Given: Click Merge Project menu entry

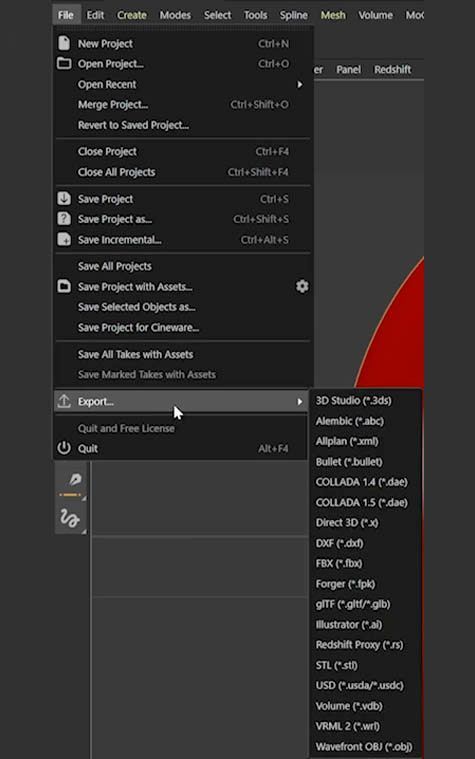Looking at the screenshot, I should tap(113, 105).
